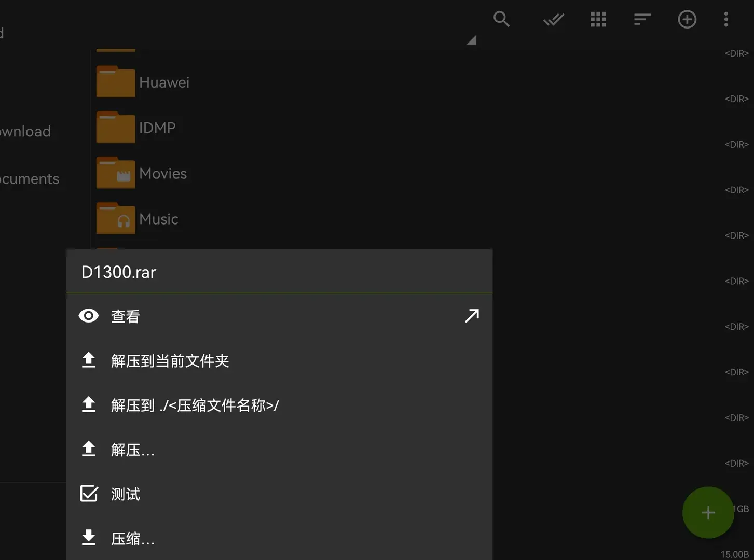The image size is (754, 560).
Task: Tap the open-with arrow beside 查看
Action: pos(472,316)
